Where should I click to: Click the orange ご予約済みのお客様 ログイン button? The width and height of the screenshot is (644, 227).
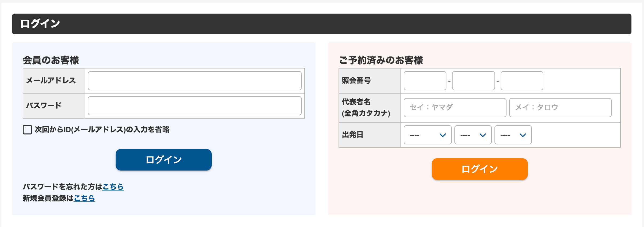(479, 169)
